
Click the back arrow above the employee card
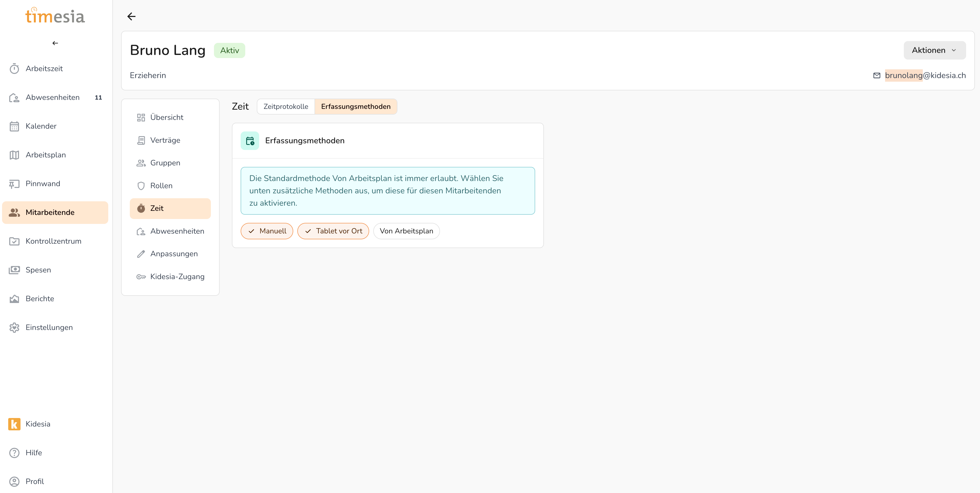[x=131, y=16]
